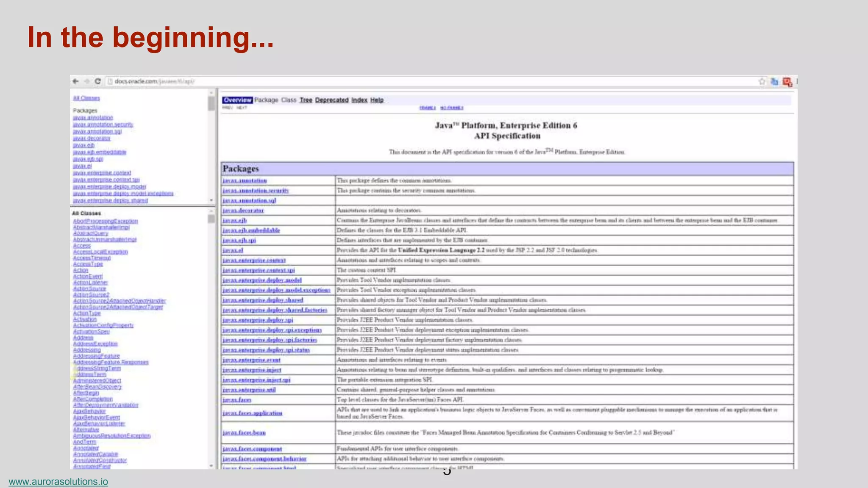
Task: Open the AbstractQuery class link
Action: pos(91,233)
